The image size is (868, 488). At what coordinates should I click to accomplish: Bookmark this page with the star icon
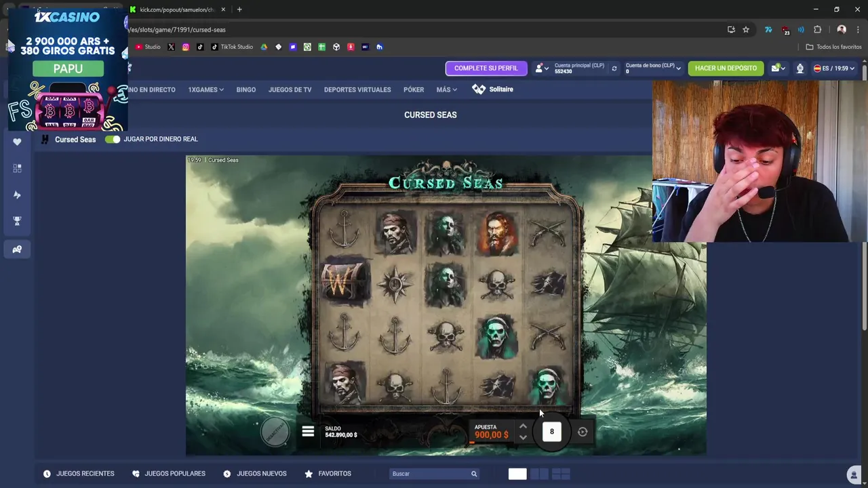(746, 30)
